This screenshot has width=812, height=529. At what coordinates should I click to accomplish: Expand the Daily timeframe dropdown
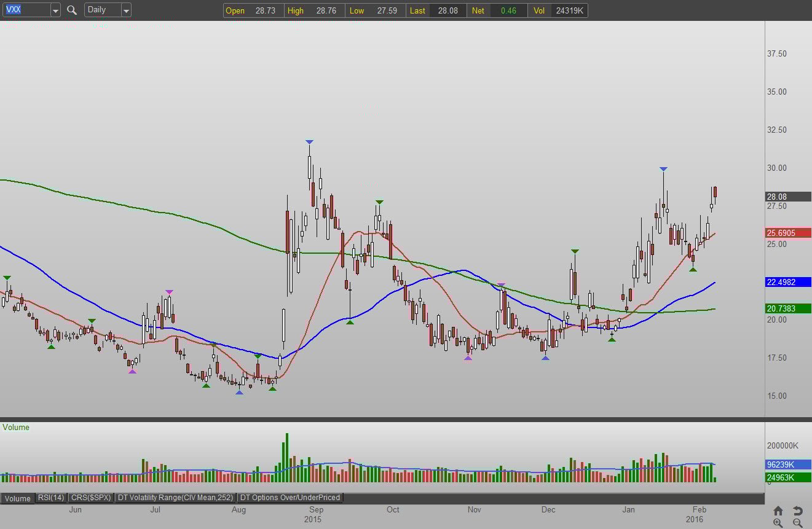[x=125, y=10]
